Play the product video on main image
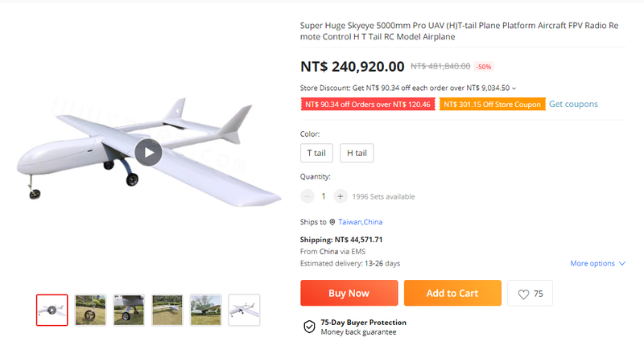Viewport: 644px width, 358px height. coord(148,152)
